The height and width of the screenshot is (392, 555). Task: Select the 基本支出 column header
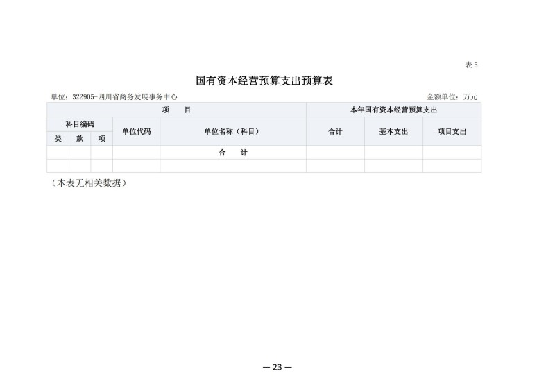pyautogui.click(x=393, y=131)
